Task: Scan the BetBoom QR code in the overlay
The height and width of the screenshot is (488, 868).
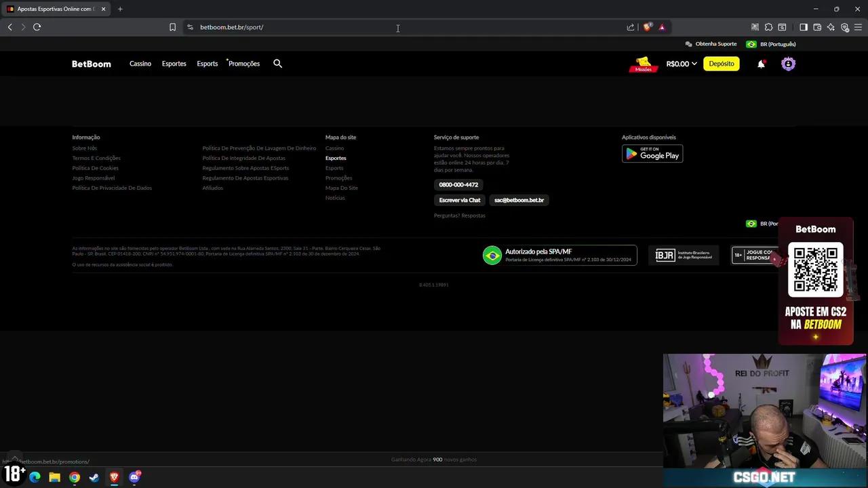Action: coord(816,269)
